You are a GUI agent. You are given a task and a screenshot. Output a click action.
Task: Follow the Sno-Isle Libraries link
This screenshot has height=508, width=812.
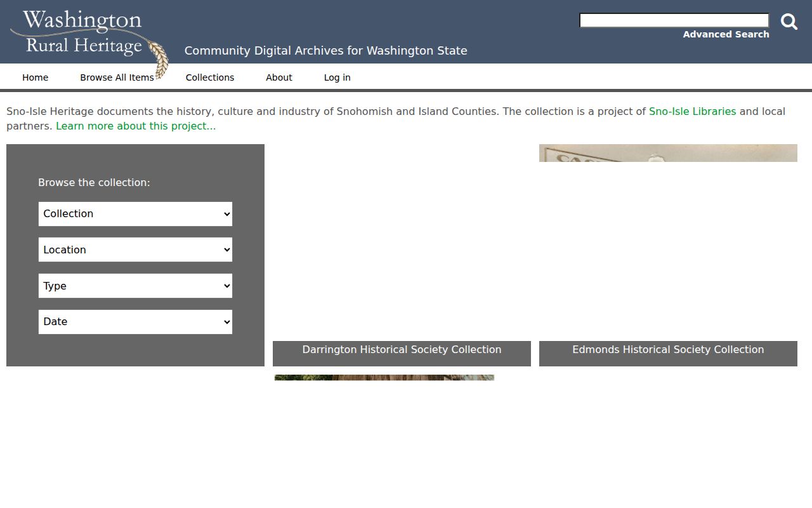[x=692, y=111]
